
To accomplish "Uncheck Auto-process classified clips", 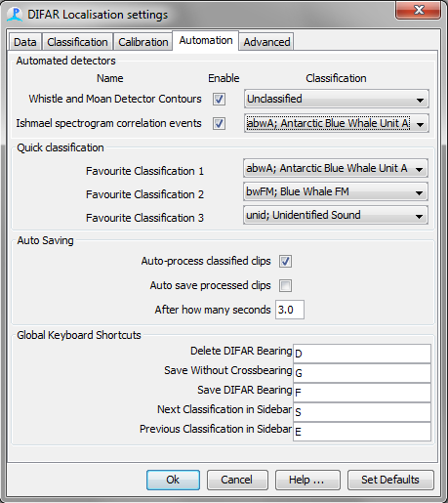I will 285,261.
